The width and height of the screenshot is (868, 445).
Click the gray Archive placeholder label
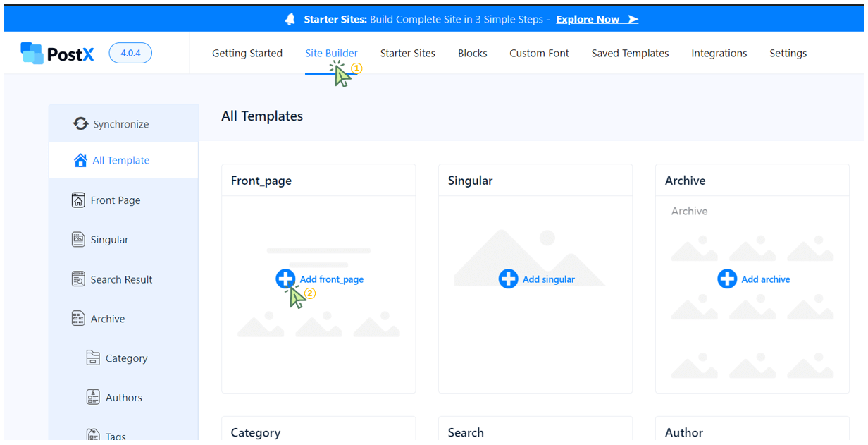(x=690, y=211)
